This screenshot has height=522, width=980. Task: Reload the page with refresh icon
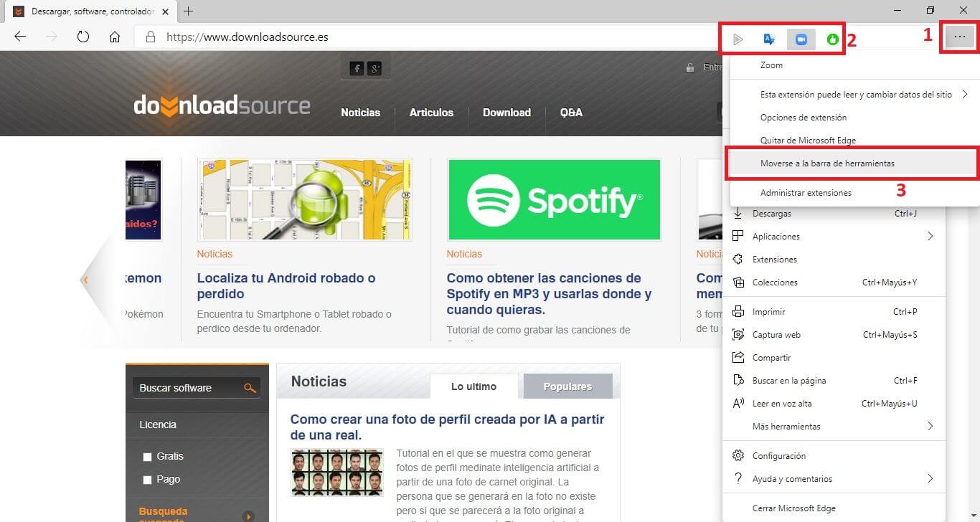83,37
